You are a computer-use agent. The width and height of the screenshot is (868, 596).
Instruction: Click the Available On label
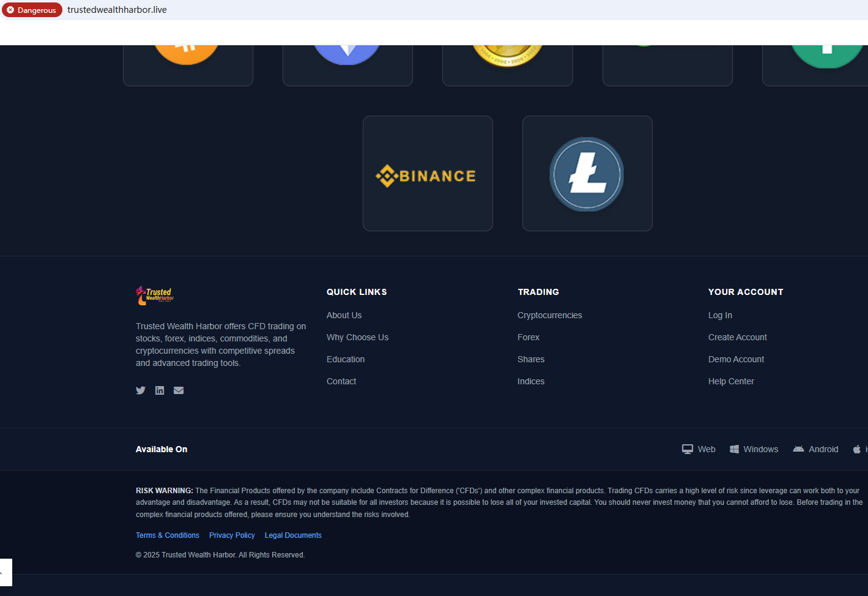(161, 449)
